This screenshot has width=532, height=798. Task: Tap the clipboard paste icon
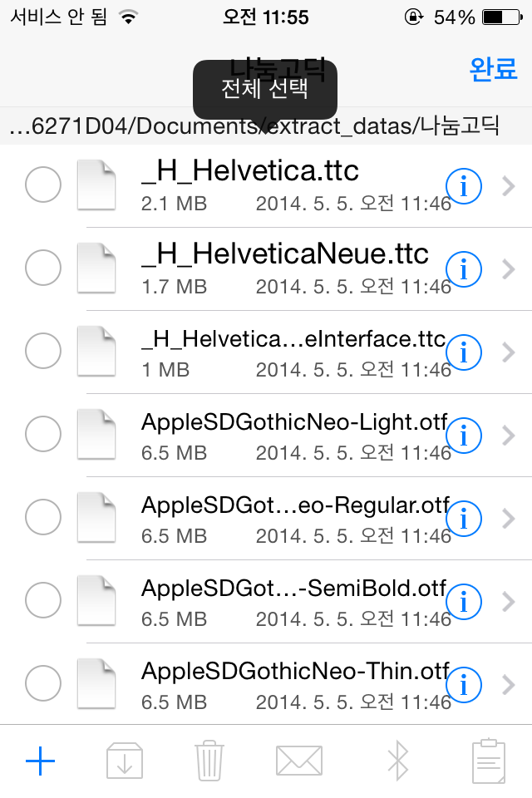pyautogui.click(x=489, y=761)
